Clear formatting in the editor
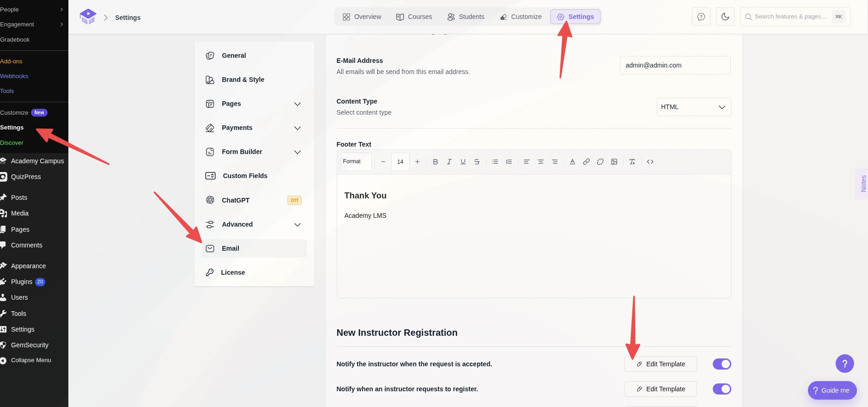The height and width of the screenshot is (407, 868). point(632,162)
